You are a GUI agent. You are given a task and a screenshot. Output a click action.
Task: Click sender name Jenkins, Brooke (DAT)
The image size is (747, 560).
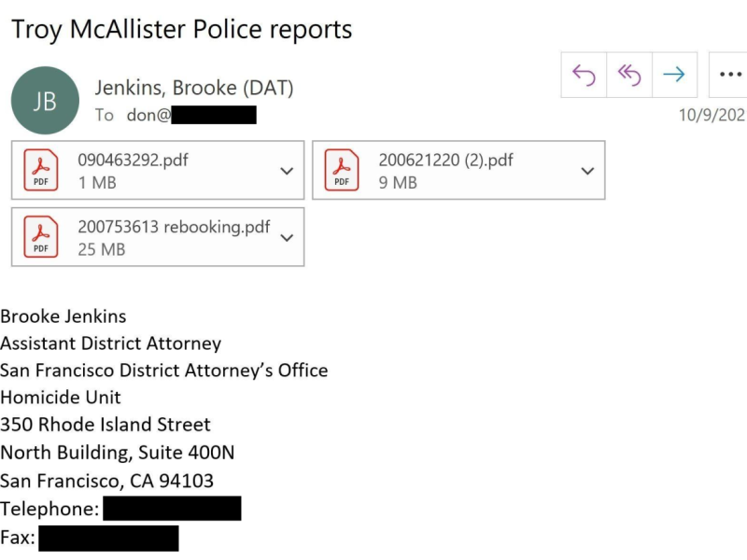[194, 88]
